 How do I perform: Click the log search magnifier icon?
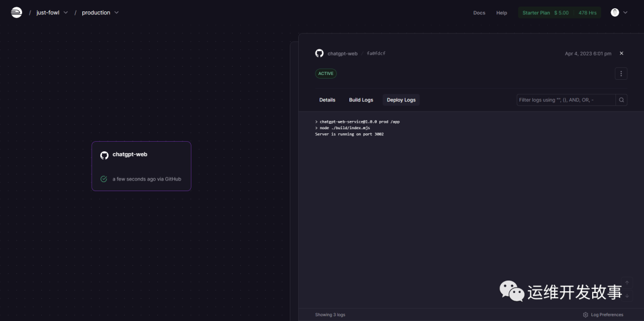point(621,100)
